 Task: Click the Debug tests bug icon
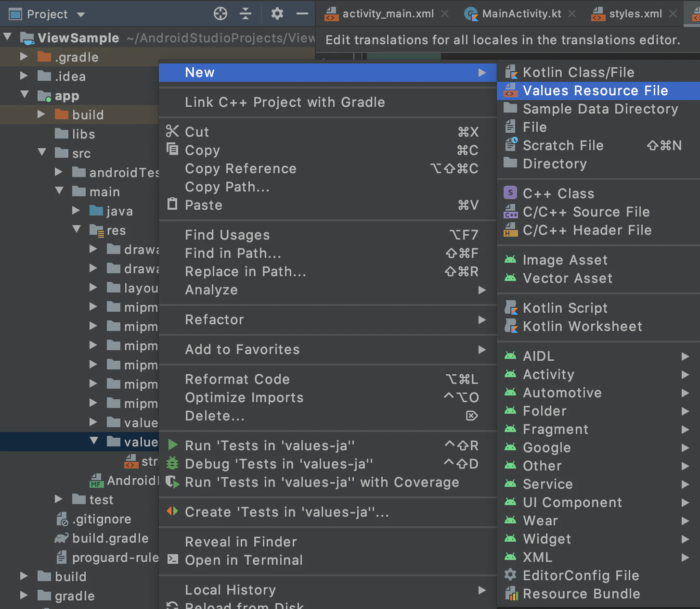coord(172,464)
